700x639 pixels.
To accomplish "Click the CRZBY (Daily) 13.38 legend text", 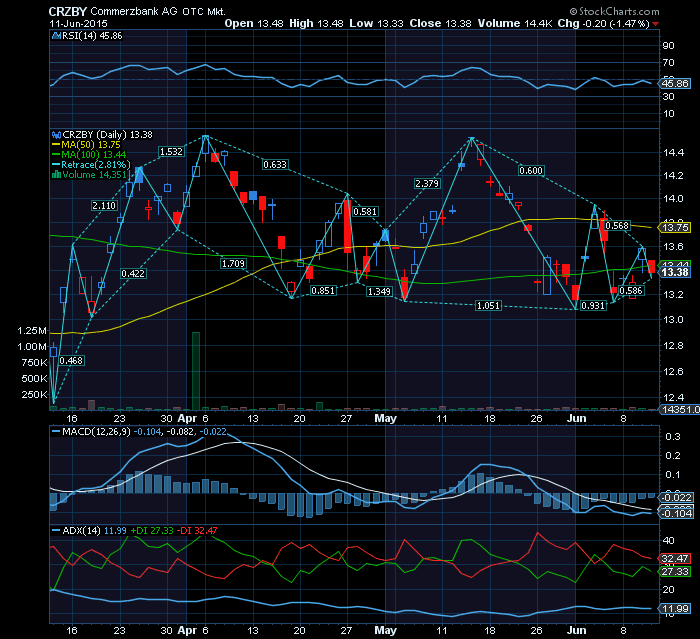I will coord(107,134).
